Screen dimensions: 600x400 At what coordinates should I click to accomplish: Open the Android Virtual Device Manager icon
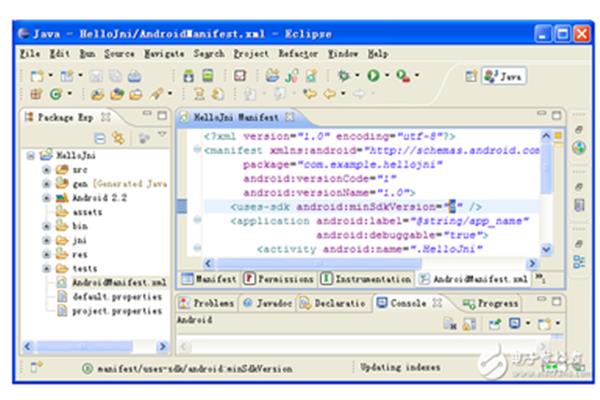pyautogui.click(x=208, y=75)
